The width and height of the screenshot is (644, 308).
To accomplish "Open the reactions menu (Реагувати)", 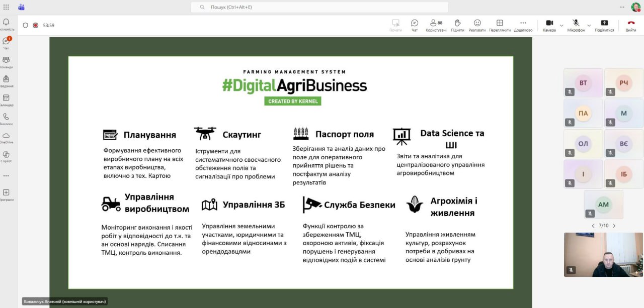I will click(x=477, y=25).
